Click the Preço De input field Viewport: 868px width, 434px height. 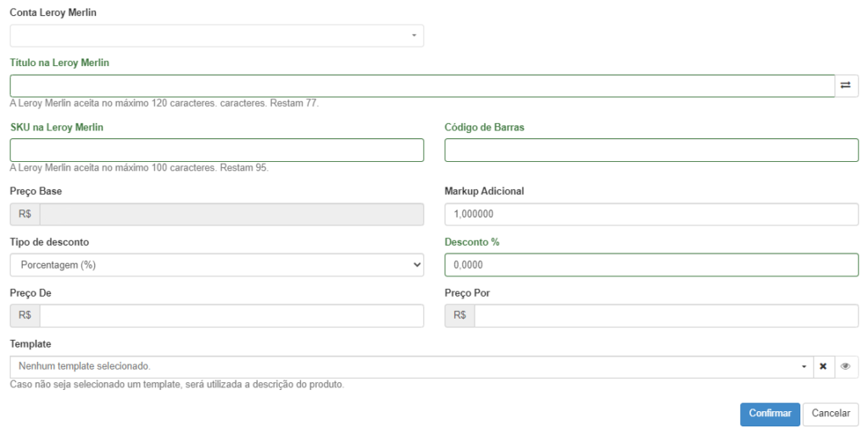click(x=231, y=315)
